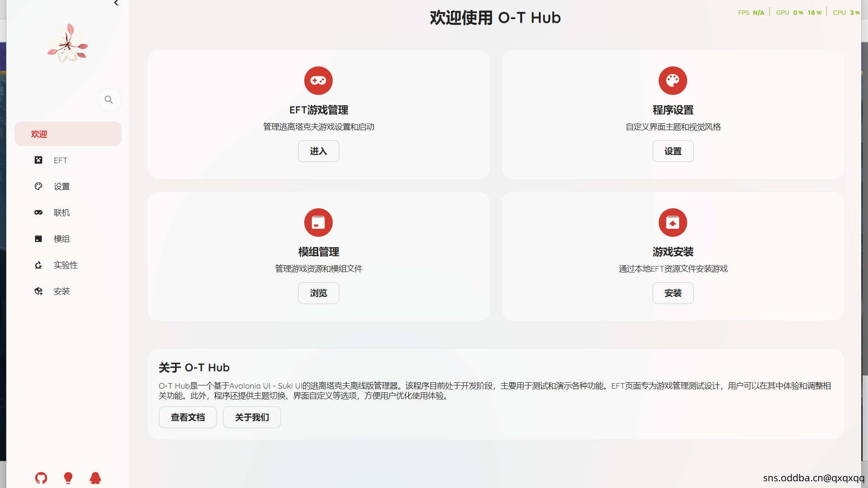Click the GPU usage overlay readout
The width and height of the screenshot is (868, 488).
pyautogui.click(x=799, y=13)
